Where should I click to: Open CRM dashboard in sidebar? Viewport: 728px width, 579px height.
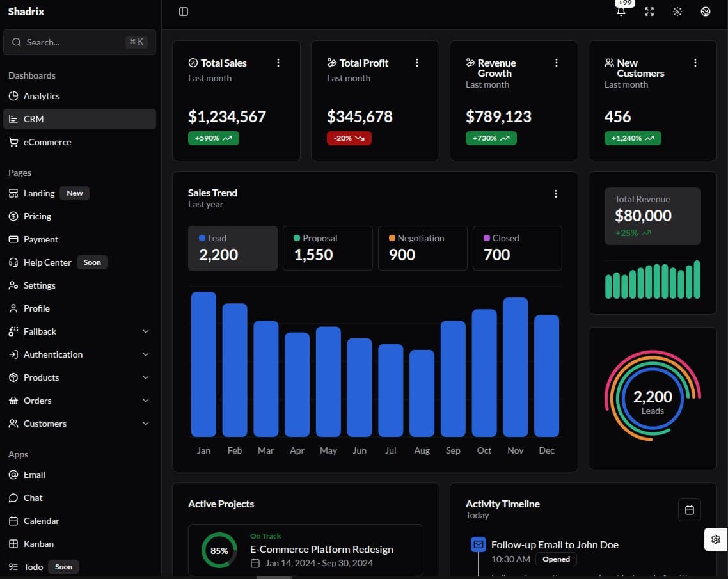pyautogui.click(x=79, y=119)
